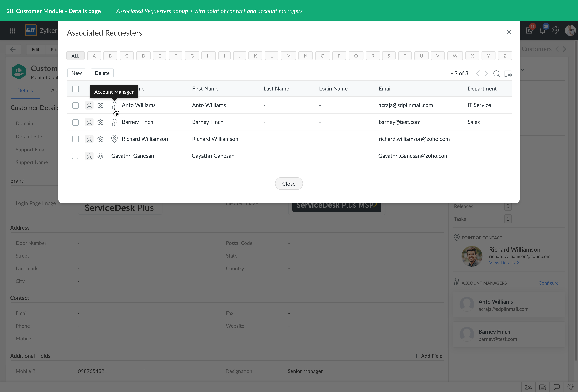
Task: Filter requesters by letter B
Action: click(110, 56)
